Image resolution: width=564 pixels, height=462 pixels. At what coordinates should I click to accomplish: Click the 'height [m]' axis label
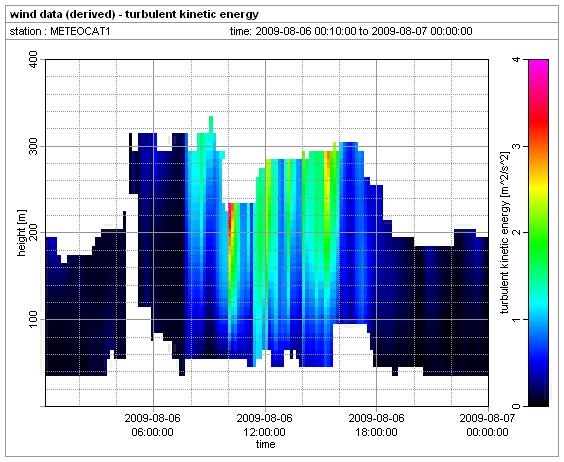coord(22,233)
